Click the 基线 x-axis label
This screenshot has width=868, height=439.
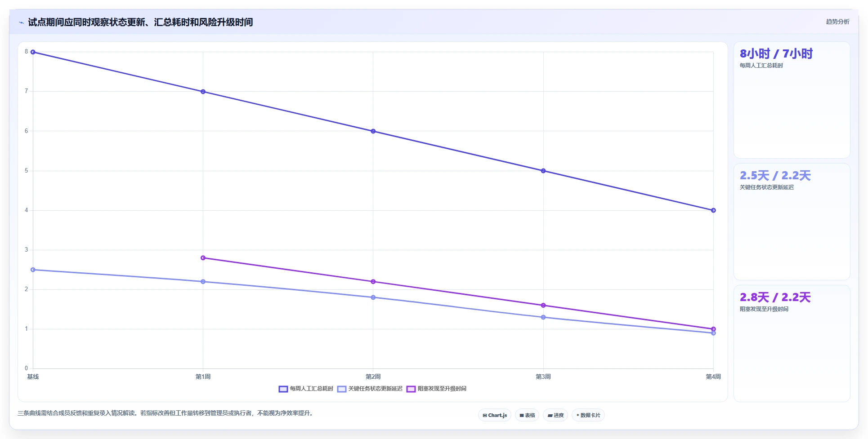(33, 377)
